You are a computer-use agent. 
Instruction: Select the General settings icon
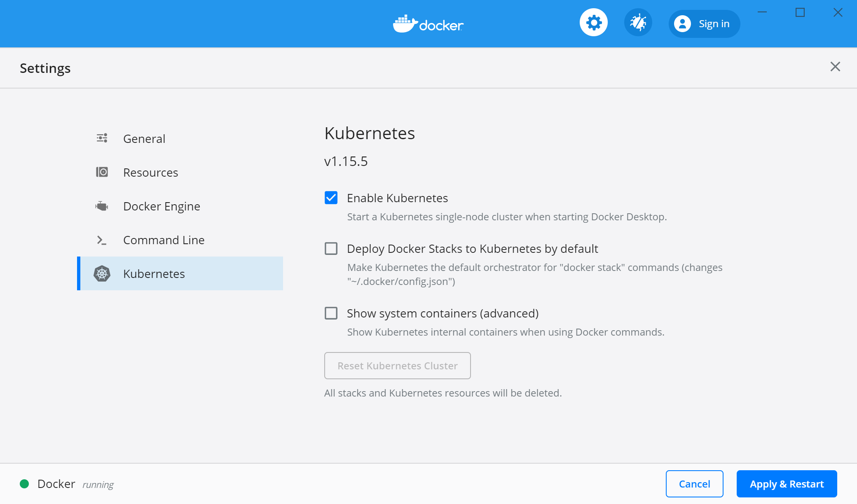102,139
